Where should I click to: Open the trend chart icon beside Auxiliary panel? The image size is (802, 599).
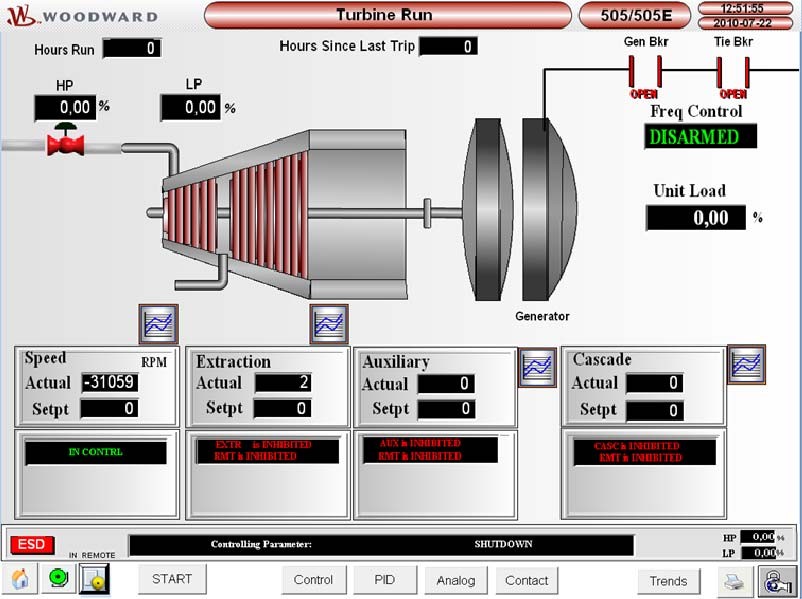537,367
